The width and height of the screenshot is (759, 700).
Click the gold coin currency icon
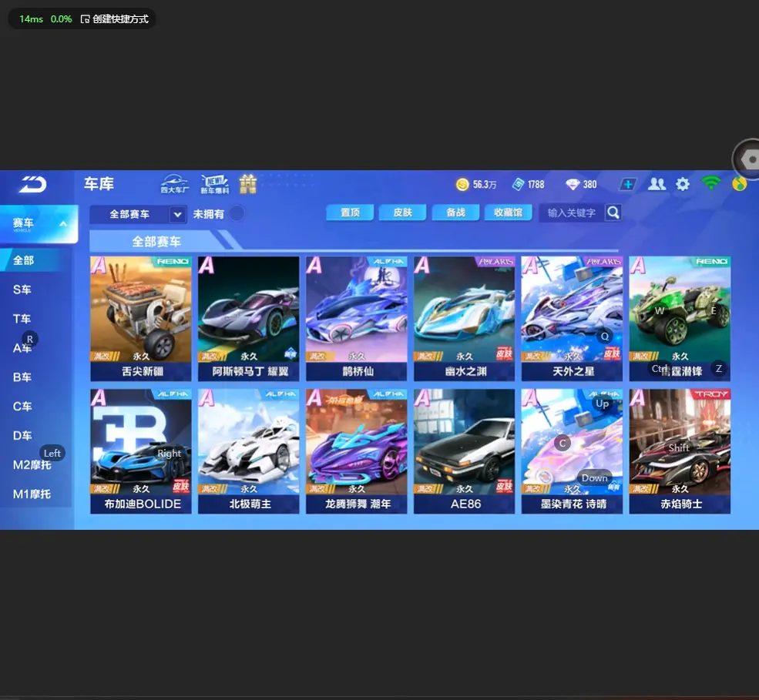coord(462,184)
